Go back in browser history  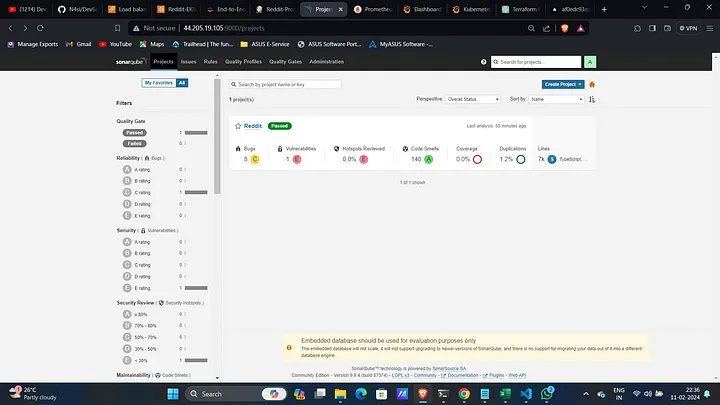11,28
